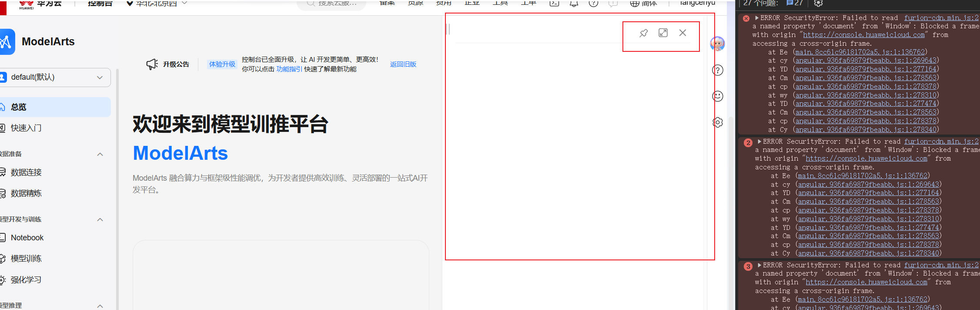Click the user icon in the default workspace selector
Image resolution: width=980 pixels, height=310 pixels.
3,77
